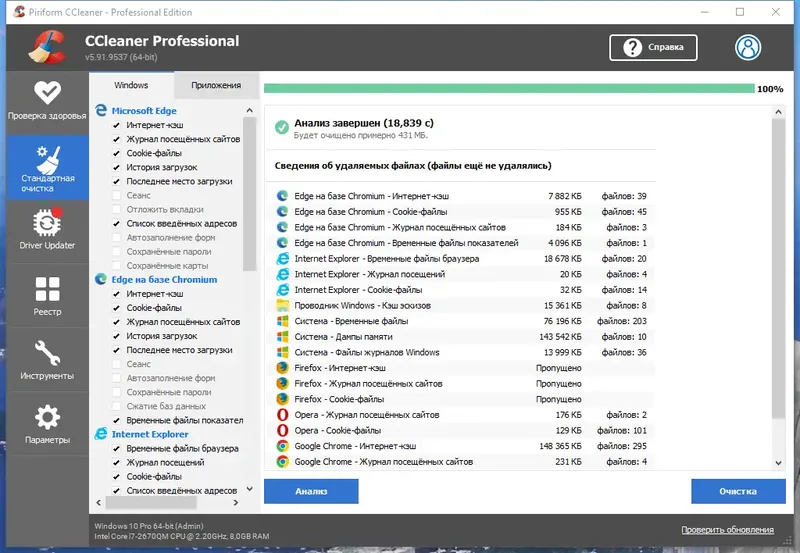Viewport: 800px width, 553px height.
Task: Click the green 100% progress bar
Action: pos(509,89)
